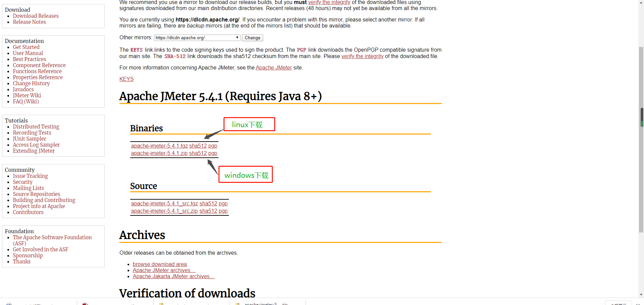The width and height of the screenshot is (644, 305).
Task: Open Project info at Apache
Action: pos(39,206)
